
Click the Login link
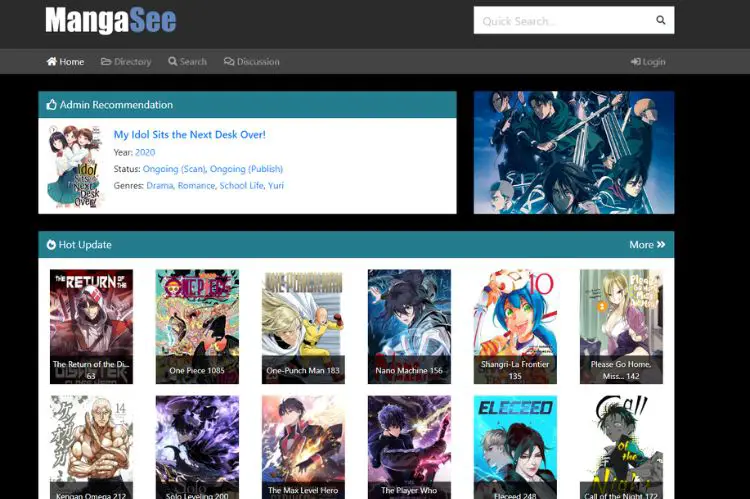[648, 62]
